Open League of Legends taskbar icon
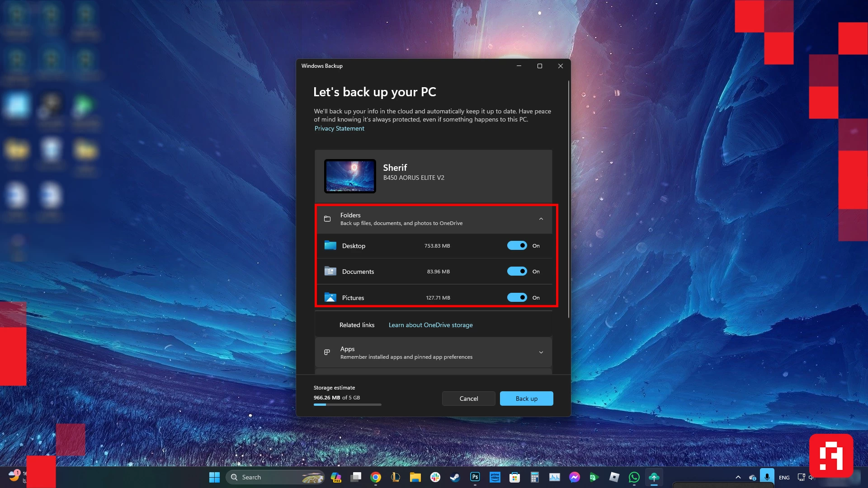The image size is (868, 488). click(x=396, y=477)
